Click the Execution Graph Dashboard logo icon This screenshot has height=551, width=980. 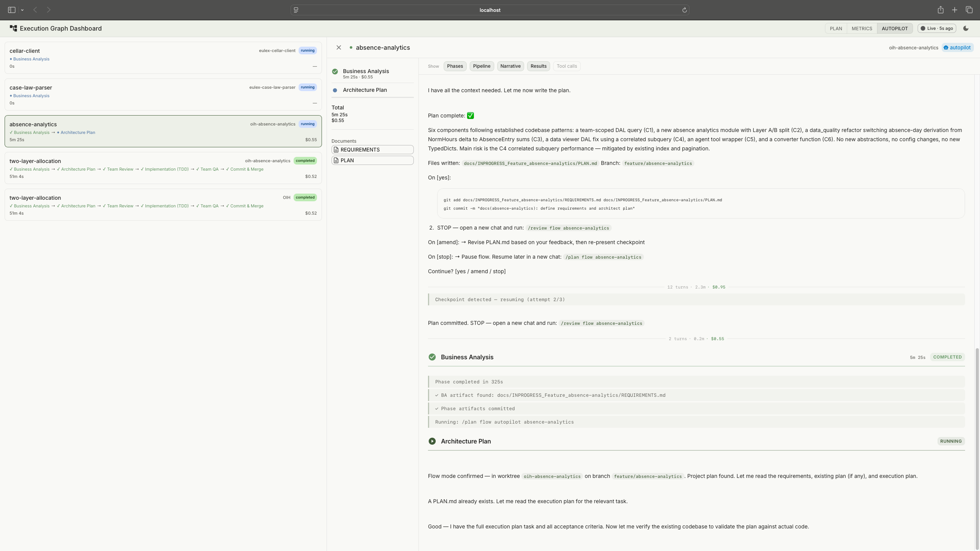(13, 28)
